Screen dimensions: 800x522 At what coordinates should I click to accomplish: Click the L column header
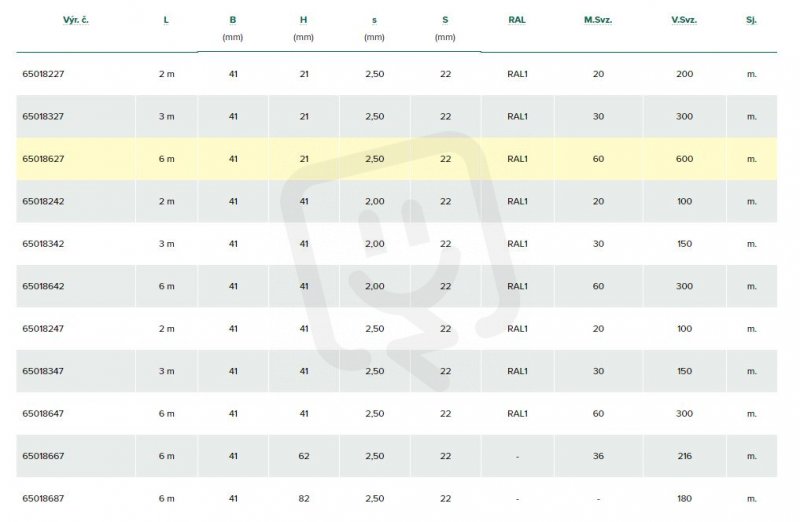click(x=166, y=20)
